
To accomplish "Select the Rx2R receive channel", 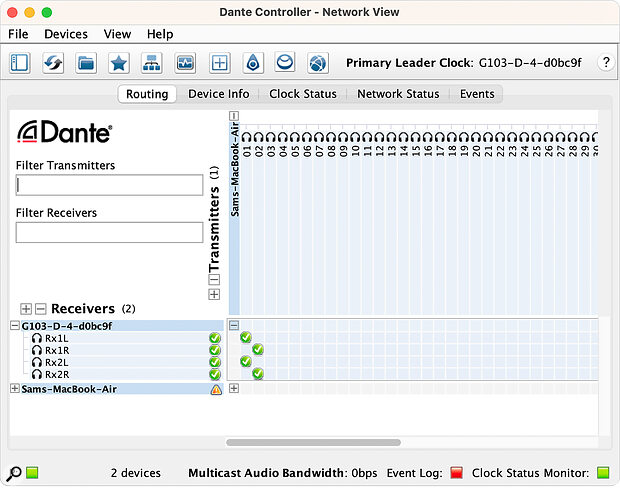I will coord(57,374).
